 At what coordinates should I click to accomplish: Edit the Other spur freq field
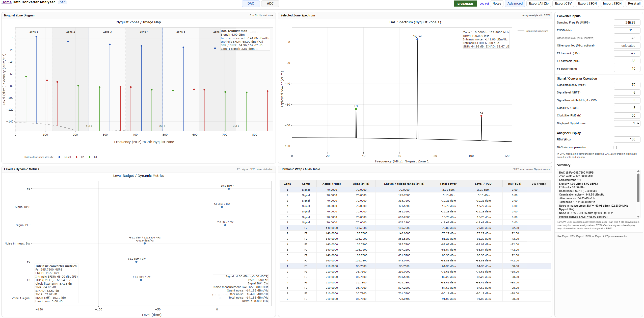pyautogui.click(x=627, y=46)
